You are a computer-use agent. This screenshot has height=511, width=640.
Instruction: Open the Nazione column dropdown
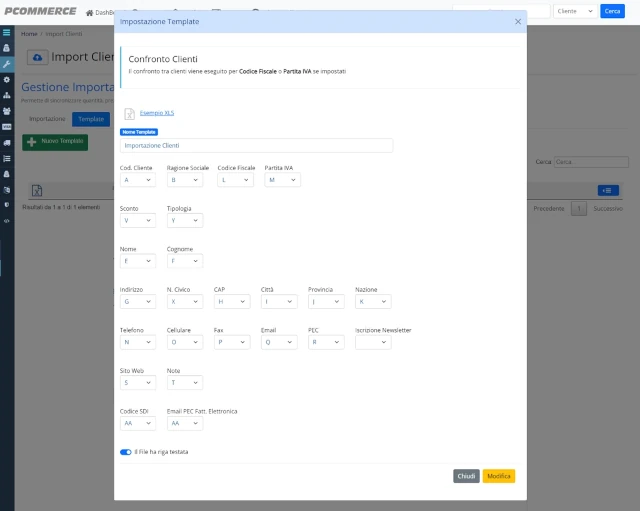pyautogui.click(x=373, y=302)
